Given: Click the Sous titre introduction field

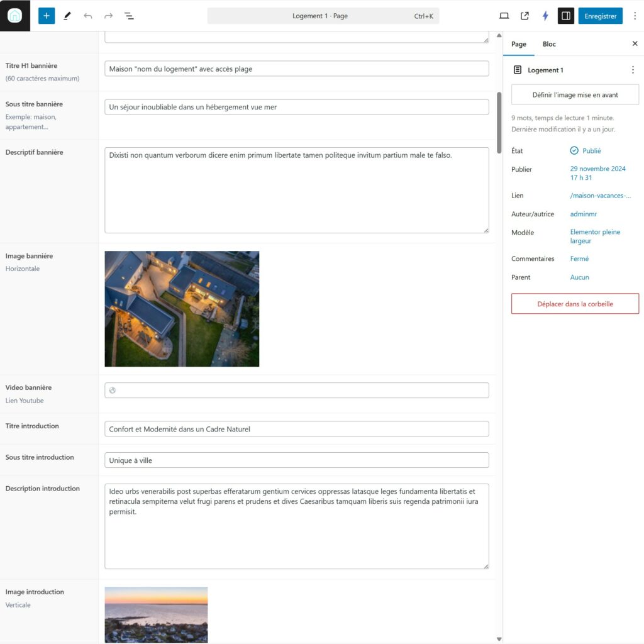Looking at the screenshot, I should coord(297,460).
